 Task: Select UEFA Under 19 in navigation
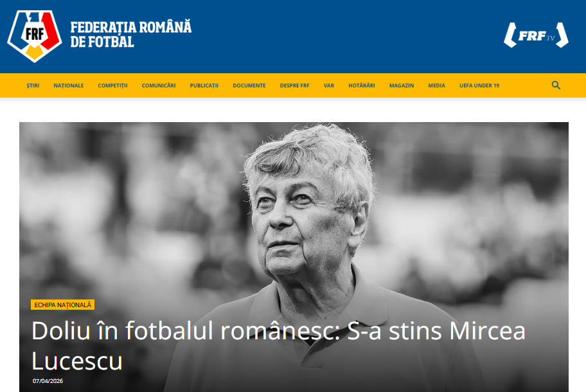coord(479,85)
